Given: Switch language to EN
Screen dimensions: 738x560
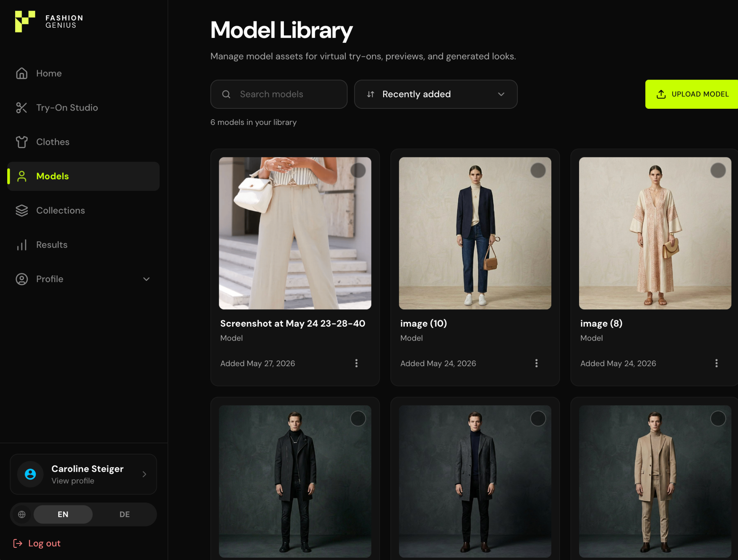Looking at the screenshot, I should (x=63, y=515).
